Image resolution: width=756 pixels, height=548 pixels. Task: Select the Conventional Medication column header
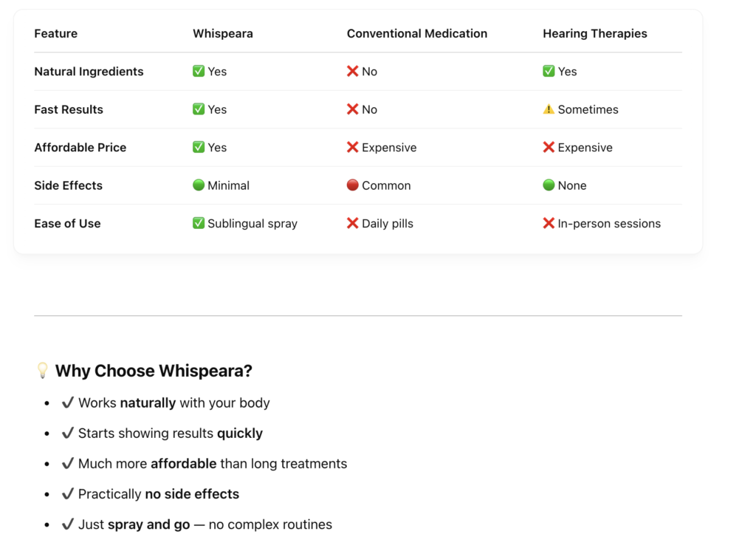click(416, 33)
